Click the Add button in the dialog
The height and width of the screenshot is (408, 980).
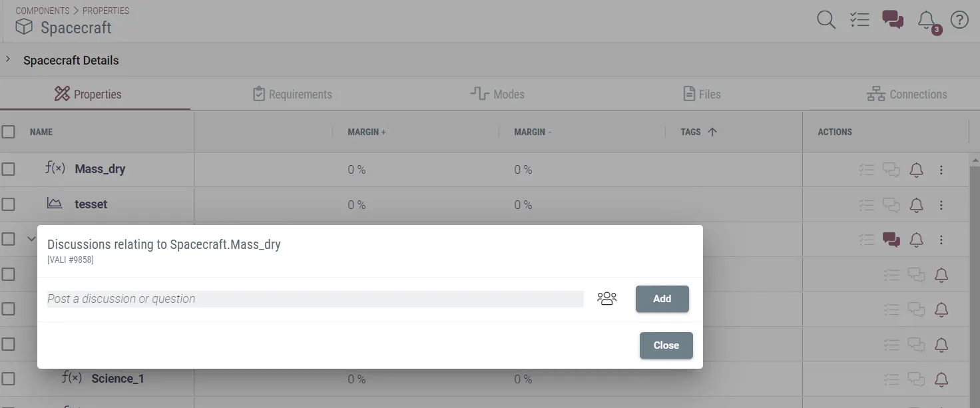point(662,299)
